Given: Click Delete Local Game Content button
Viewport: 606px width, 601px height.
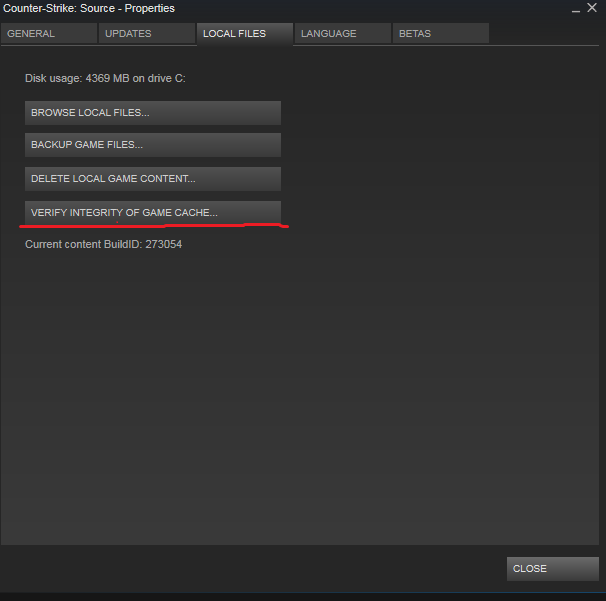Looking at the screenshot, I should (153, 179).
